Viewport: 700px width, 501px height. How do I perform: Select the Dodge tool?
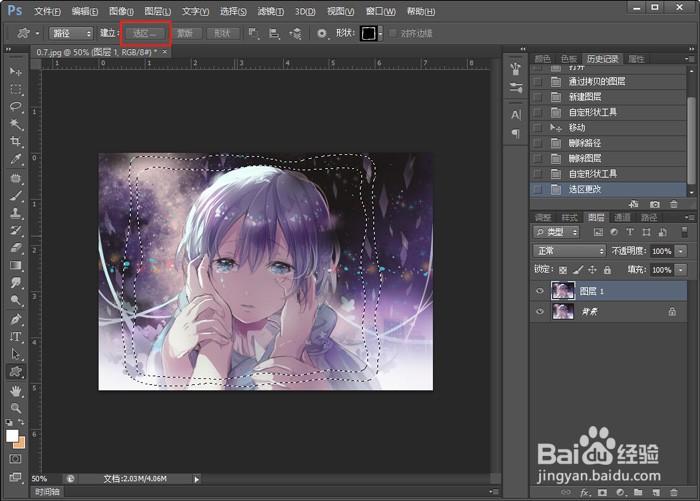point(16,300)
